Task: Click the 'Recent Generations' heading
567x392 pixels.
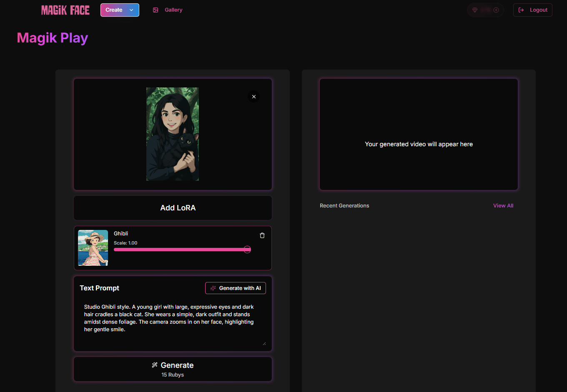Action: click(344, 206)
